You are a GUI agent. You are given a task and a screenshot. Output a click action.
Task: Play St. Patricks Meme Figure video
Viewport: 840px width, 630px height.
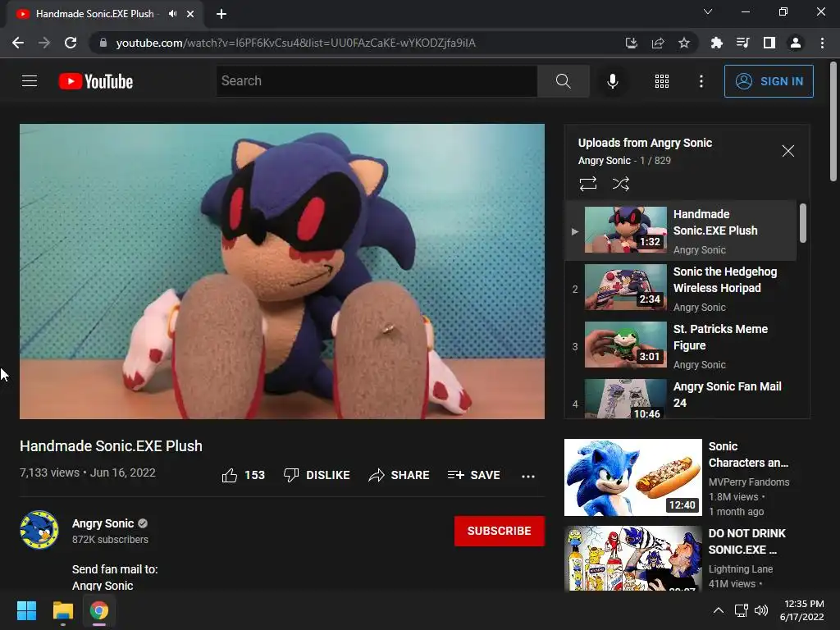coord(681,346)
